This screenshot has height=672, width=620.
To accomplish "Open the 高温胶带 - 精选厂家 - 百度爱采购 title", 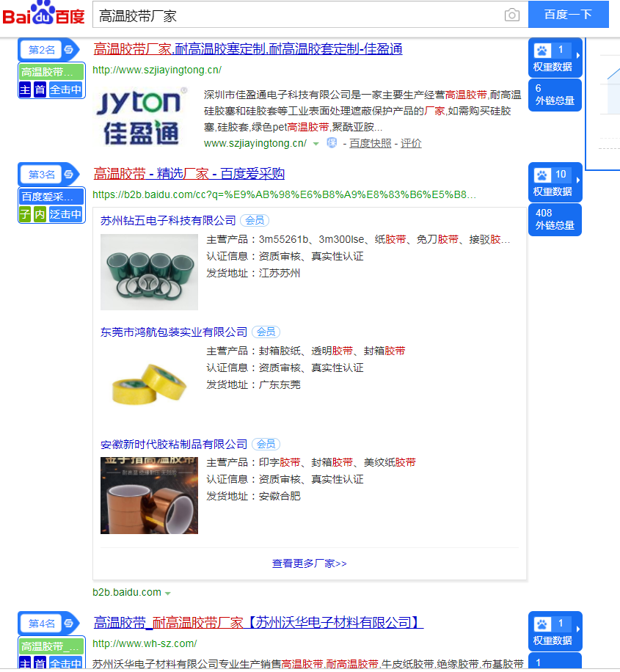I will pyautogui.click(x=189, y=174).
